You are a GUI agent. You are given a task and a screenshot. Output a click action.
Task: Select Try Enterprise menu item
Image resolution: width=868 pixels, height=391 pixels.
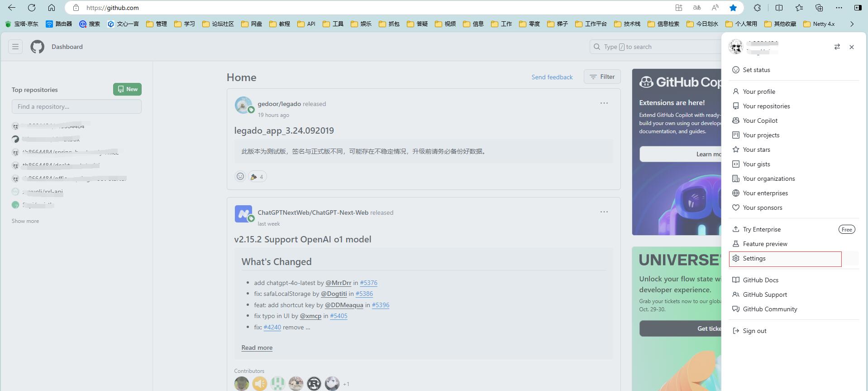(x=794, y=229)
